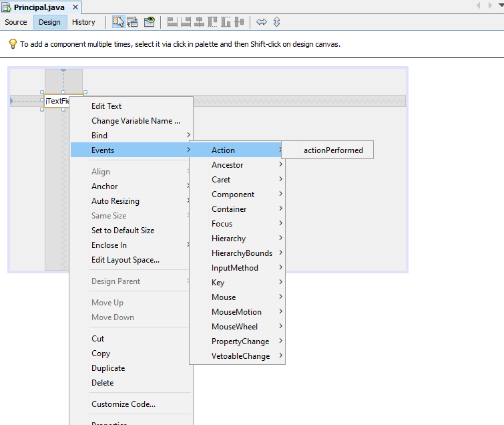The height and width of the screenshot is (425, 504).
Task: Expand the Enclose In submenu
Action: (132, 245)
